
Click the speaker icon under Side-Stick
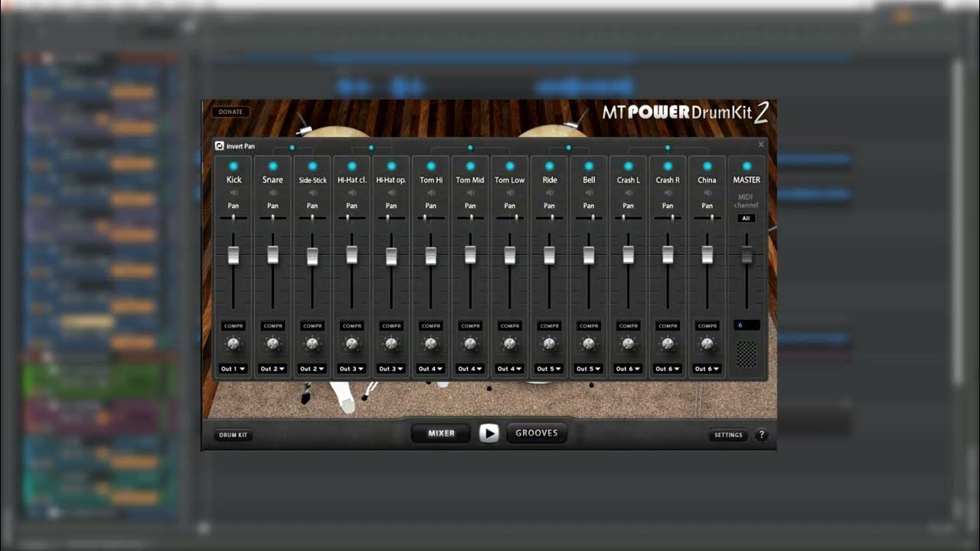[x=312, y=193]
